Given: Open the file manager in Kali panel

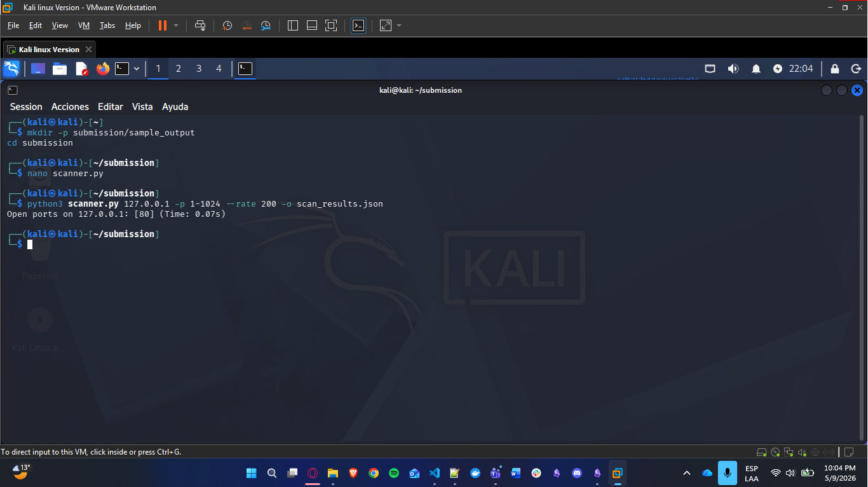Looking at the screenshot, I should click(x=60, y=69).
